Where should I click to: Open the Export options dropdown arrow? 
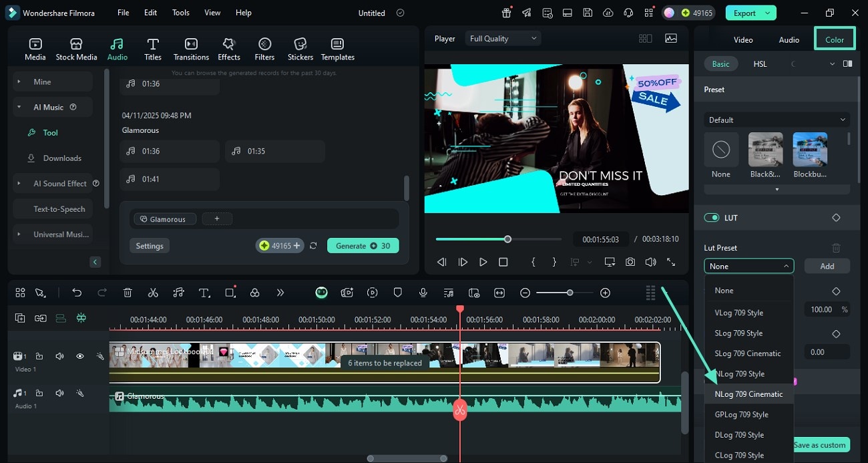coord(768,13)
